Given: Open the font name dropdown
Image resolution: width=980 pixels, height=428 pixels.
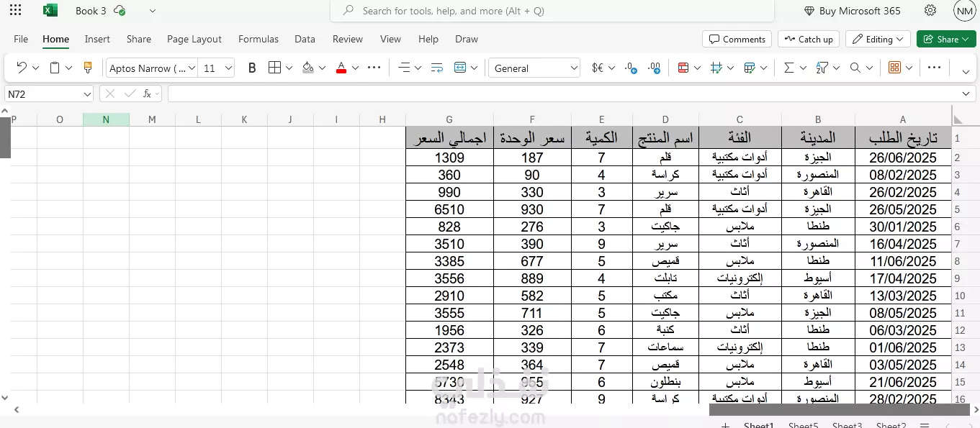Looking at the screenshot, I should (192, 68).
